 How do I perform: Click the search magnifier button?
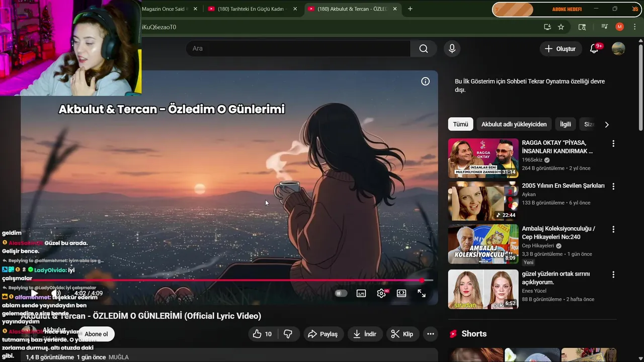click(424, 48)
